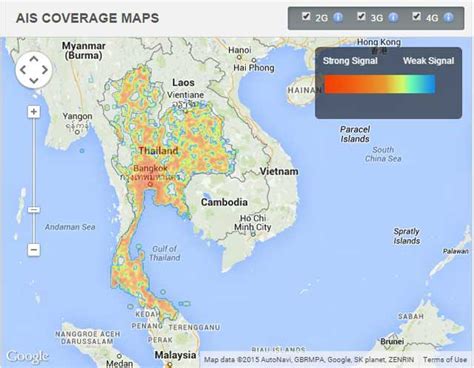Click the Google logo
The width and height of the screenshot is (474, 368).
[x=28, y=357]
